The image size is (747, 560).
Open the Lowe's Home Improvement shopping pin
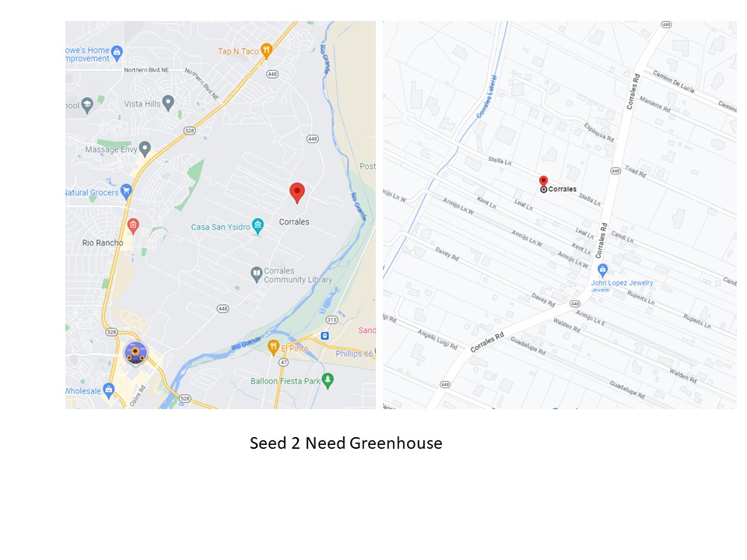[x=117, y=54]
